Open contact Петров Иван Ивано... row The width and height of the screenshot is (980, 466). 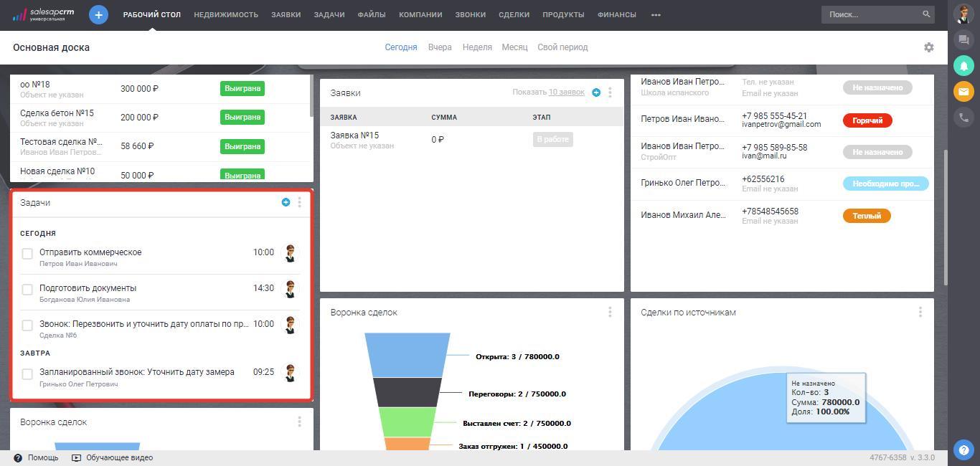(782, 120)
